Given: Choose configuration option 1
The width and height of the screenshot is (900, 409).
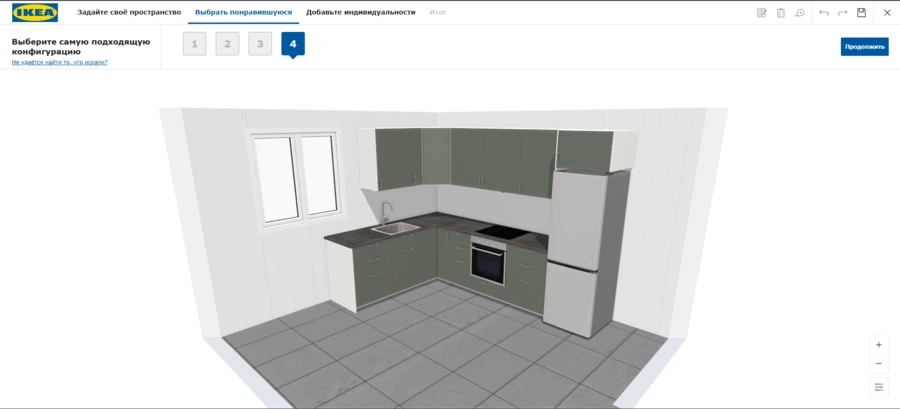Looking at the screenshot, I should (x=195, y=44).
